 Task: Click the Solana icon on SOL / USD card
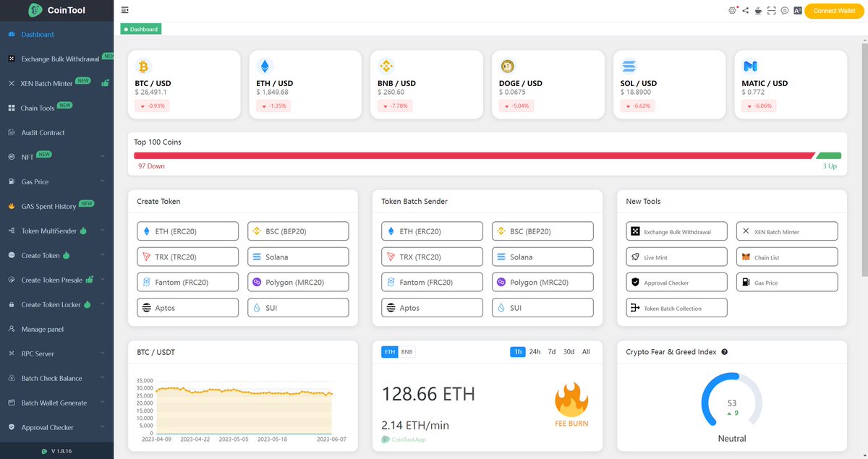pyautogui.click(x=628, y=67)
